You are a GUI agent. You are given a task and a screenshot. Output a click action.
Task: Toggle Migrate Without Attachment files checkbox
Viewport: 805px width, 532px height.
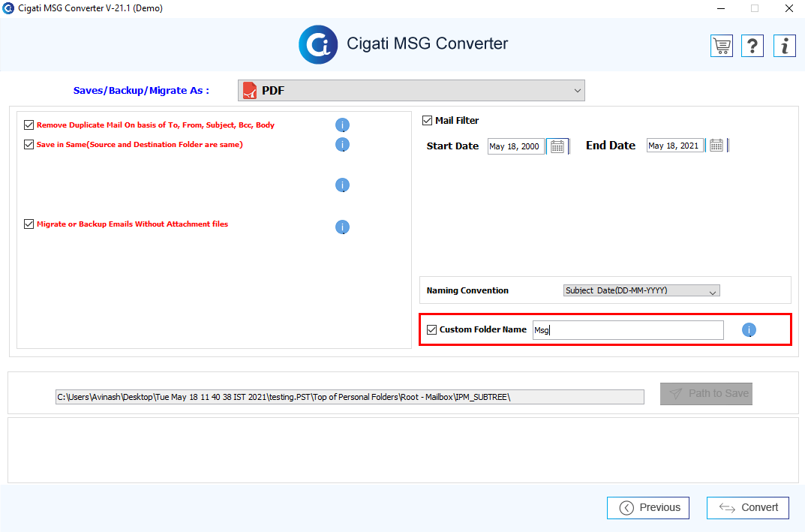29,224
